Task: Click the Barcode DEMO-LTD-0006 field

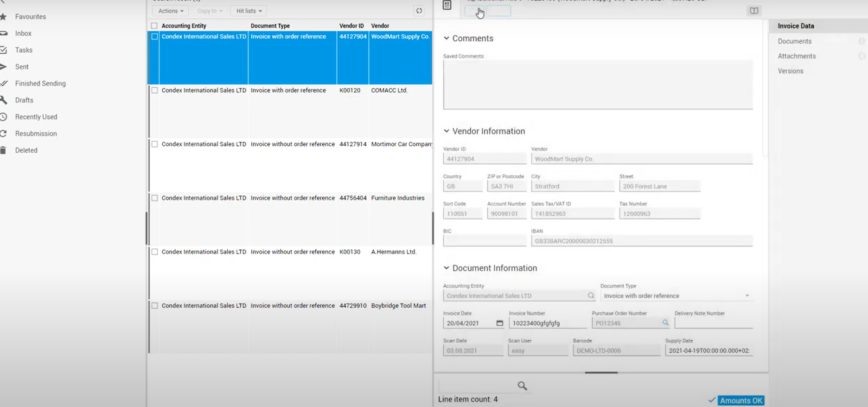Action: pos(616,350)
